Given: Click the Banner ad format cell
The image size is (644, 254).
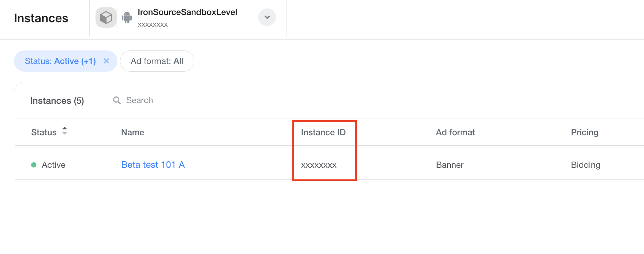Looking at the screenshot, I should point(450,165).
